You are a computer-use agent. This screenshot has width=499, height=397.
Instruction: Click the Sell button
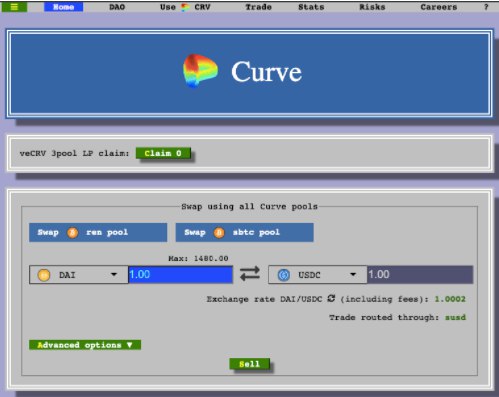249,364
